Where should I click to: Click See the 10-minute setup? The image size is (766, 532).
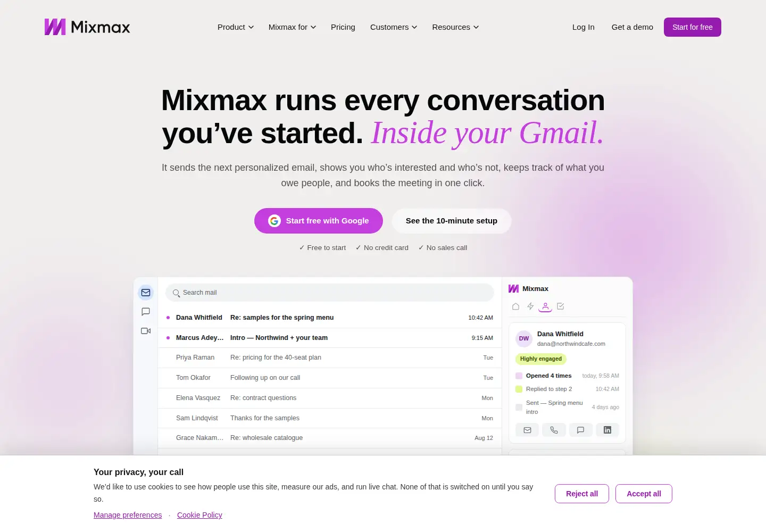coord(452,221)
